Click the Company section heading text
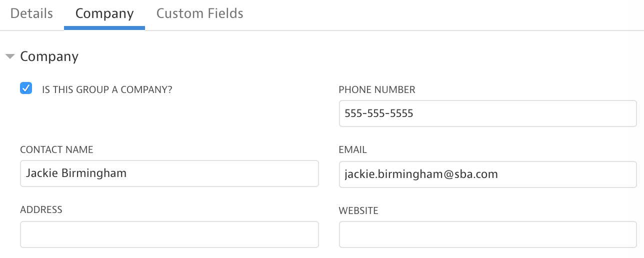 tap(49, 56)
